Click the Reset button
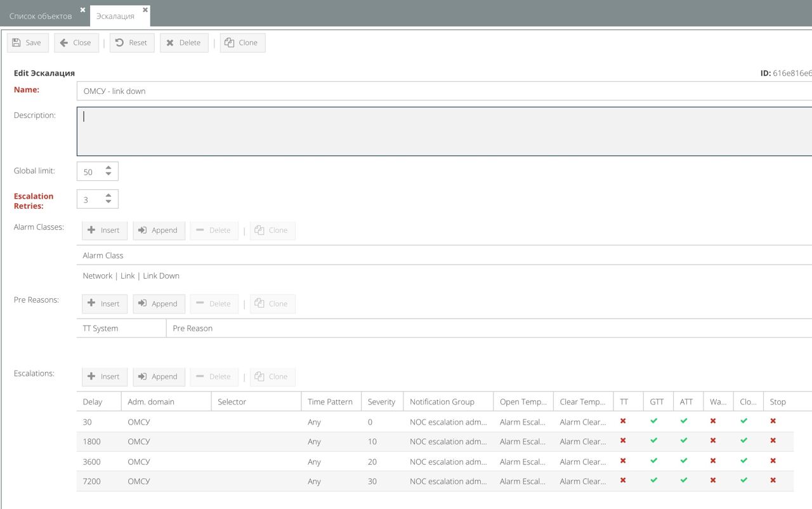Viewport: 812px width, 509px height. pos(132,43)
